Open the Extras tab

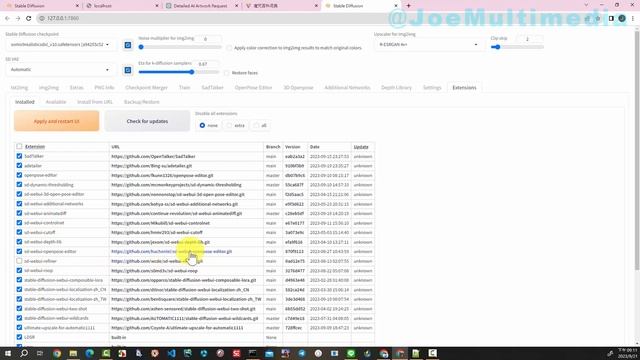point(76,88)
